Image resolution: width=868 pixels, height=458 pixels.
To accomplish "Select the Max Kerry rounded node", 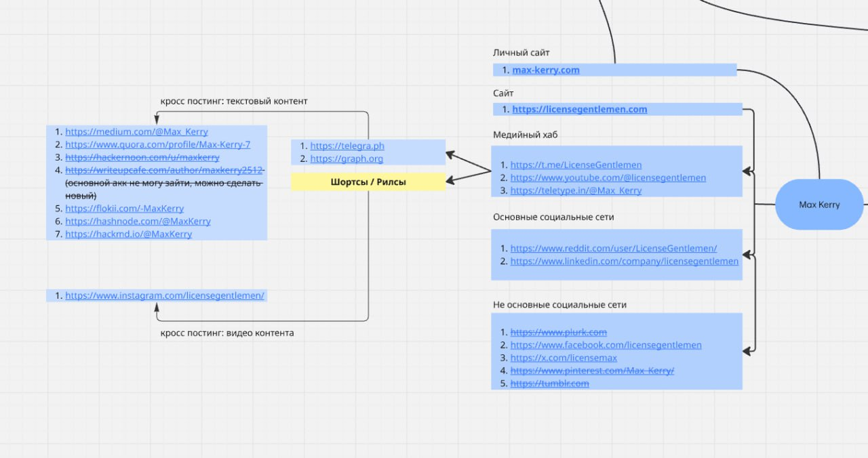I will pos(819,205).
